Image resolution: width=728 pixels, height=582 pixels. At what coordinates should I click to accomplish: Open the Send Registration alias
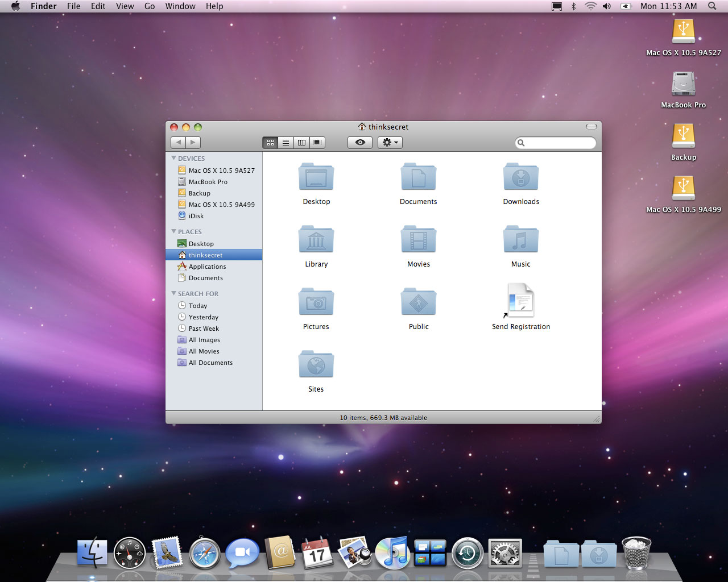521,301
